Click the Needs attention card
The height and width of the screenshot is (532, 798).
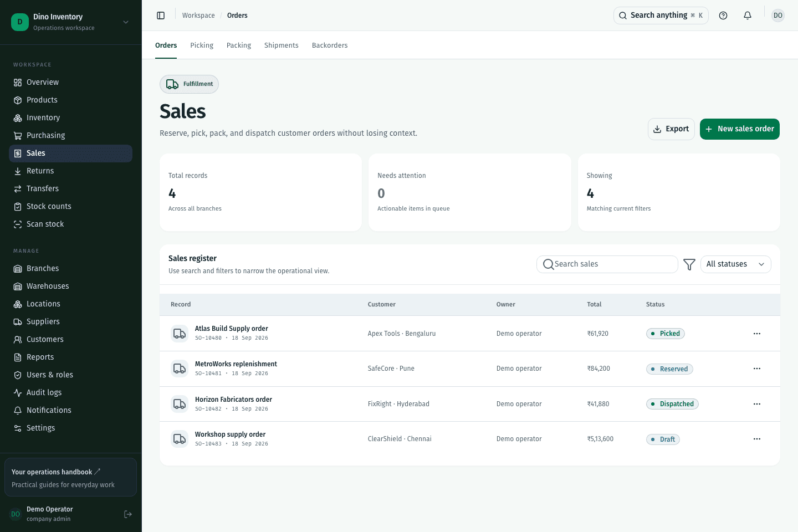click(x=470, y=192)
